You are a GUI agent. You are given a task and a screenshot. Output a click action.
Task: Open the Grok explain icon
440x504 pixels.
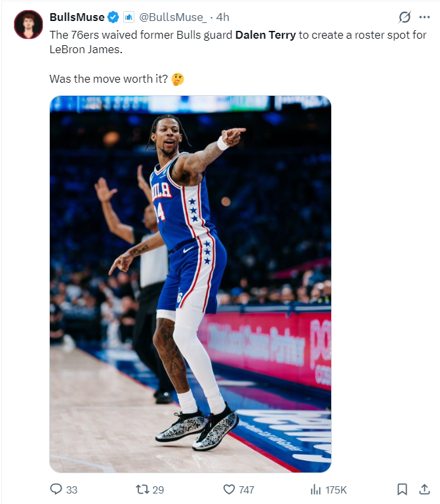tap(405, 17)
